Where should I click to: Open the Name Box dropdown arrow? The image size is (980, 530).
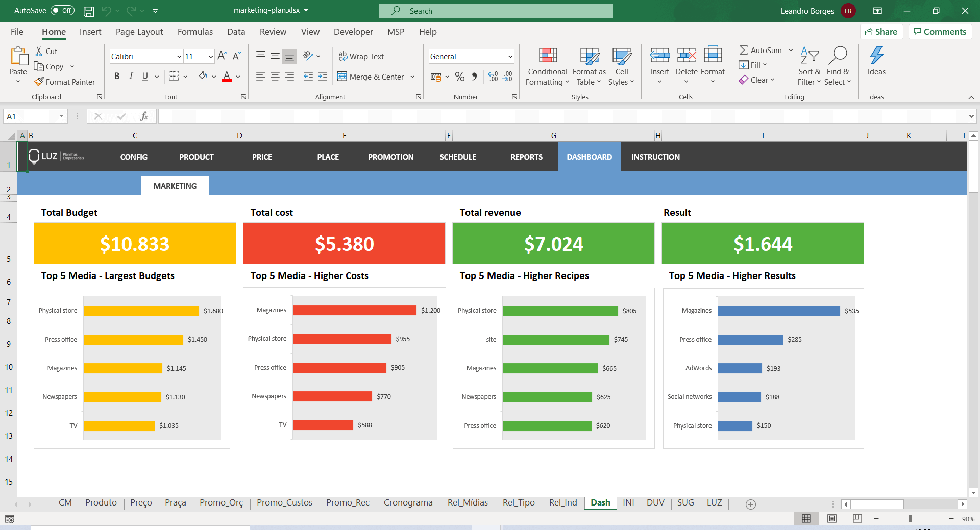(x=61, y=116)
